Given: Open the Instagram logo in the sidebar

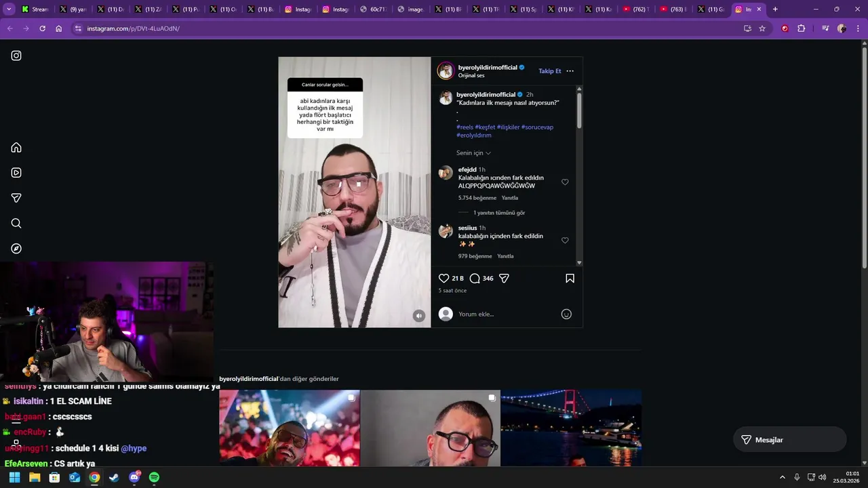Looking at the screenshot, I should point(16,56).
